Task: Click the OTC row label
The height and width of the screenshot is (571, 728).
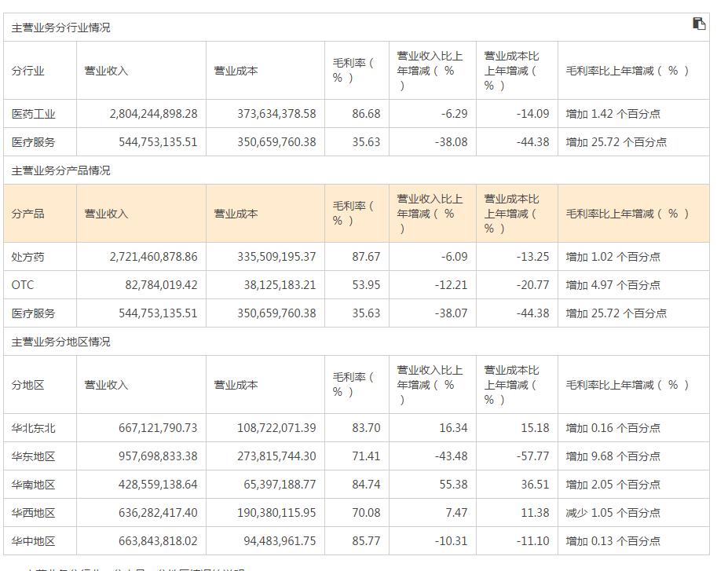Action: (24, 285)
